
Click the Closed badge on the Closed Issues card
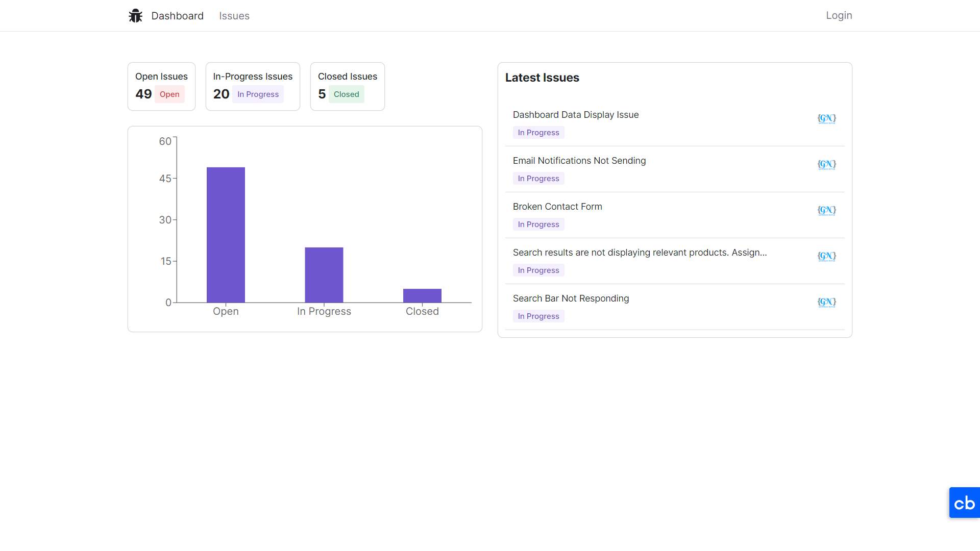tap(346, 94)
